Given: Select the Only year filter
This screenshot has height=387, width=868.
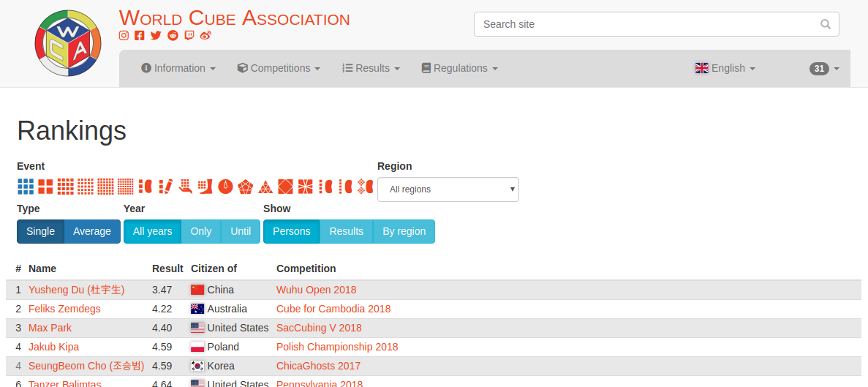Looking at the screenshot, I should [201, 231].
